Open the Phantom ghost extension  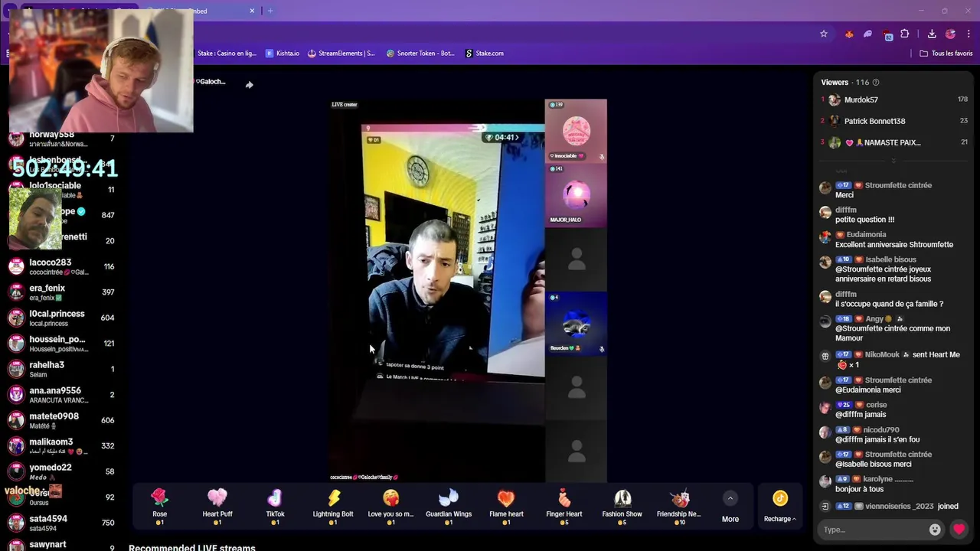click(867, 34)
